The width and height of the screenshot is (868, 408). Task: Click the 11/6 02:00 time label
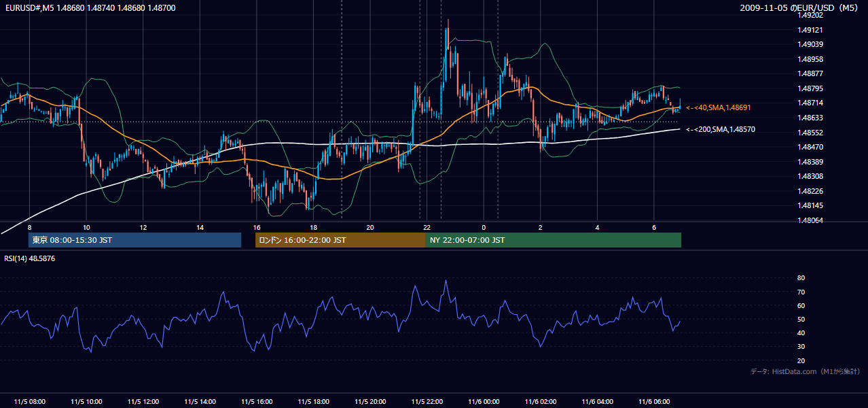pyautogui.click(x=541, y=402)
